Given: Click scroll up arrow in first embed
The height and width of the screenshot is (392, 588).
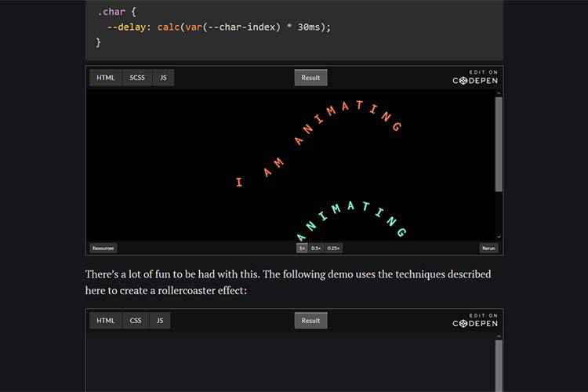Looking at the screenshot, I should [x=499, y=93].
